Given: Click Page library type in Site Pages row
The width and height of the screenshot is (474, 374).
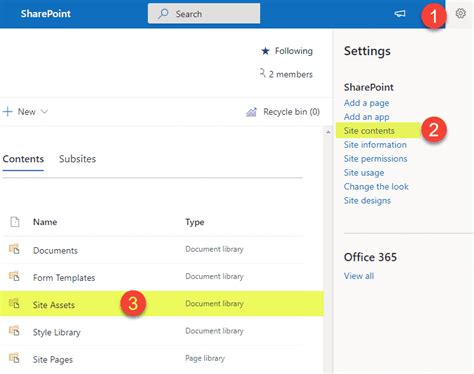Looking at the screenshot, I should click(205, 358).
